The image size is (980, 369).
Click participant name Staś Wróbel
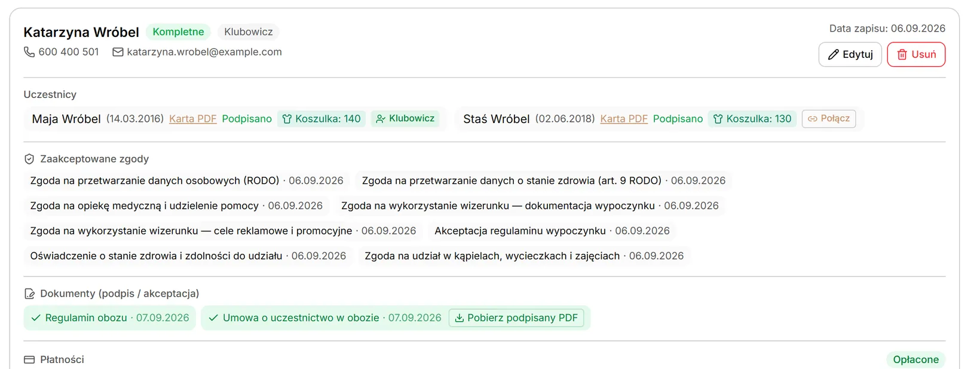pos(497,119)
